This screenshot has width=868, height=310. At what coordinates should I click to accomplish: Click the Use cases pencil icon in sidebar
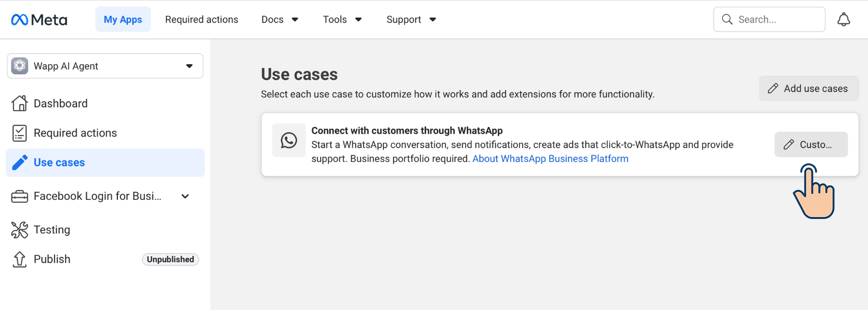tap(20, 162)
